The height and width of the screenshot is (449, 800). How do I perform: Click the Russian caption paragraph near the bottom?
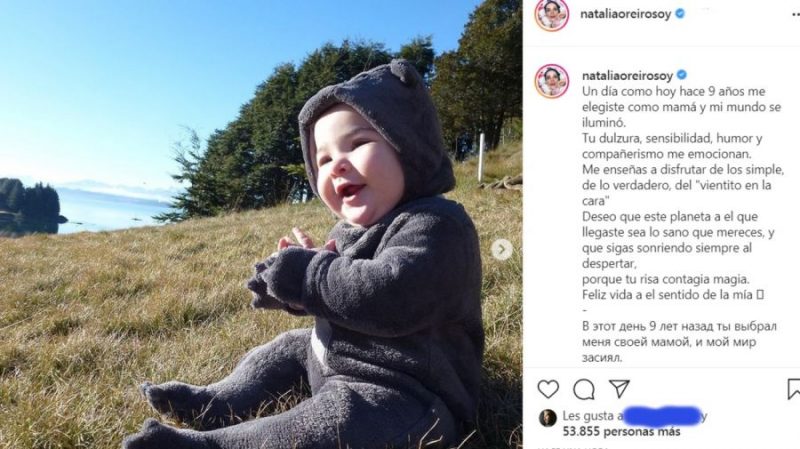(x=679, y=342)
